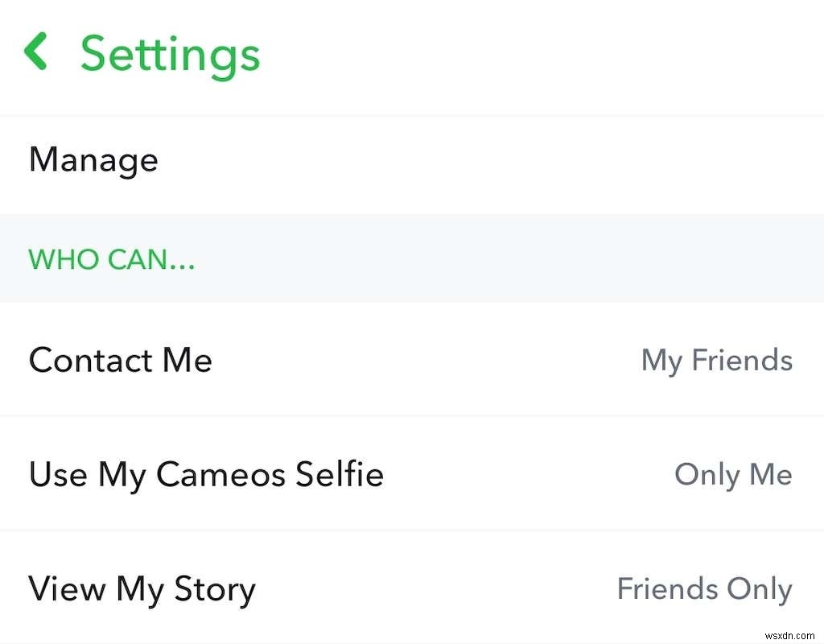Viewport: 824px width, 644px height.
Task: Change the Cameos Selfie privacy from Only Me
Action: click(732, 474)
